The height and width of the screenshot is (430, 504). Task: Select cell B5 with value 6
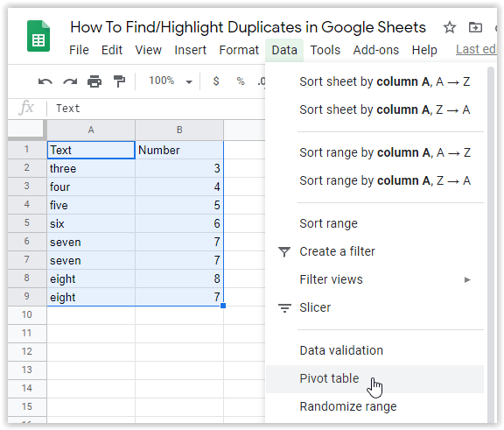(179, 223)
